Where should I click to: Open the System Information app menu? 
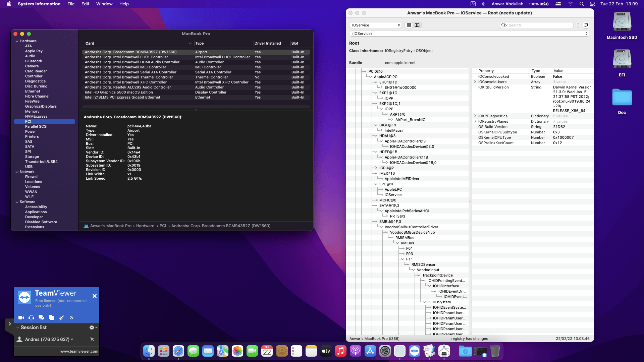coord(39,4)
